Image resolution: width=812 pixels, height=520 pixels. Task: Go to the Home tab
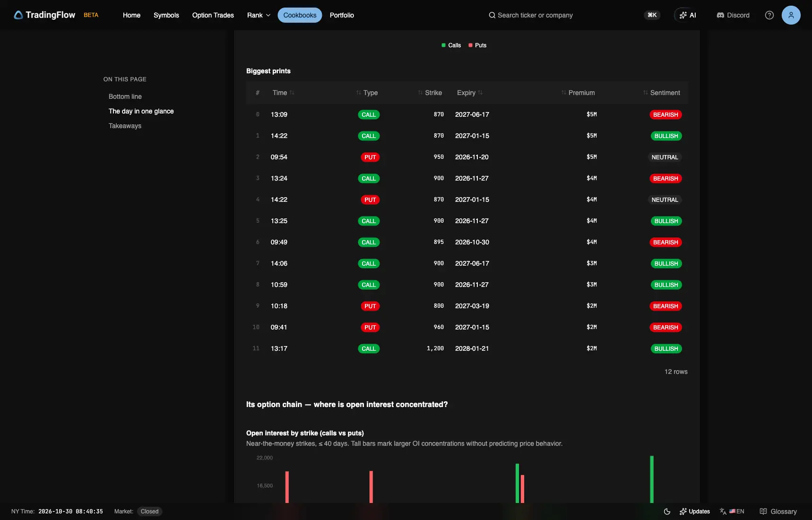131,15
